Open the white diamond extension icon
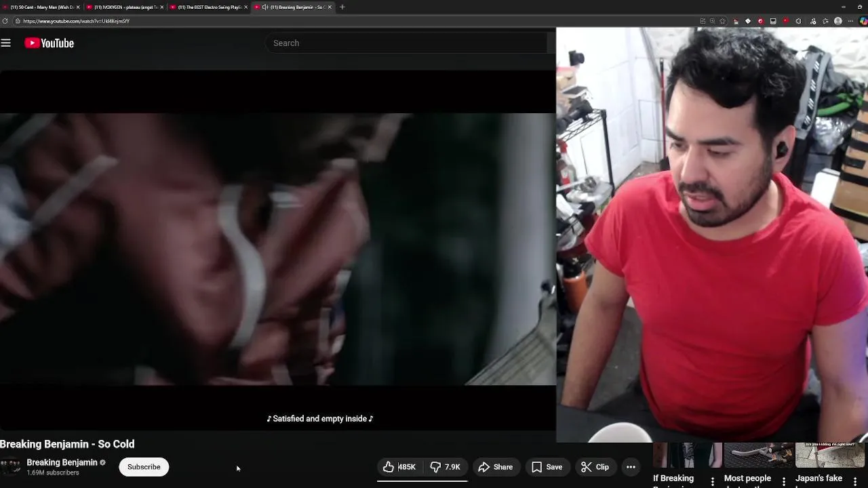Image resolution: width=868 pixels, height=488 pixels. [x=748, y=21]
